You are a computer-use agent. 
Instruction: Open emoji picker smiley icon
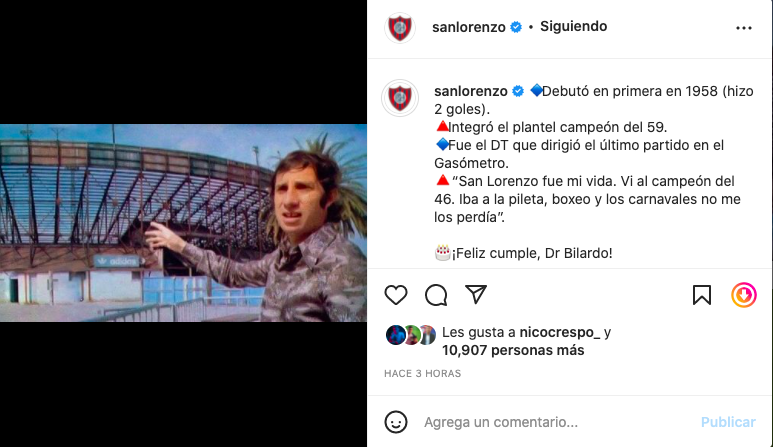[x=396, y=422]
